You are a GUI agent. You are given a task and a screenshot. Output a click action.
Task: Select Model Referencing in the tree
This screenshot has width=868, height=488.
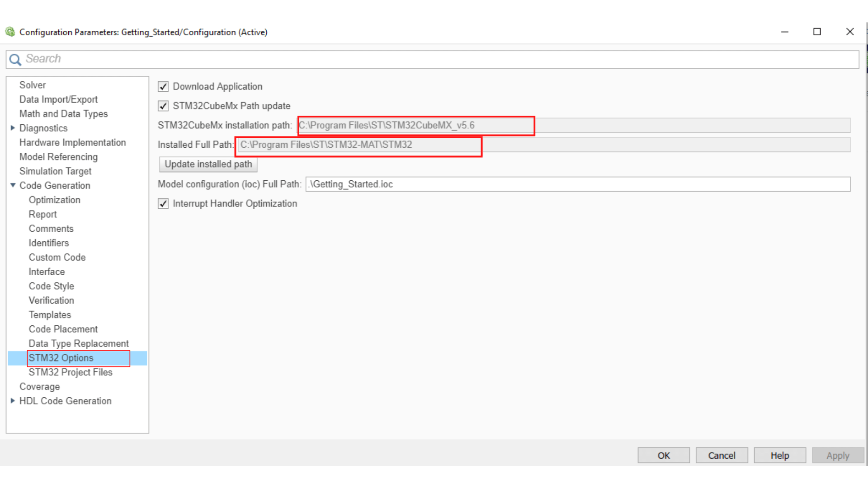[x=58, y=157]
